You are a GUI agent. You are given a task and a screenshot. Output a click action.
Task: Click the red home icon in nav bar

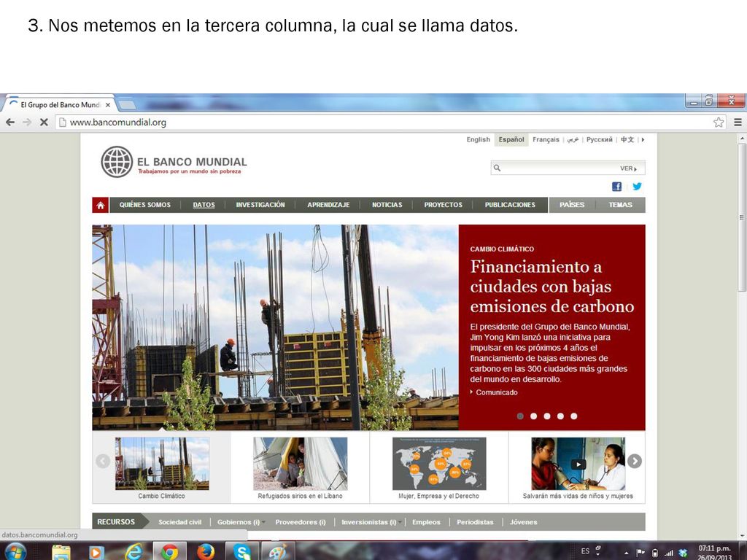click(x=101, y=205)
